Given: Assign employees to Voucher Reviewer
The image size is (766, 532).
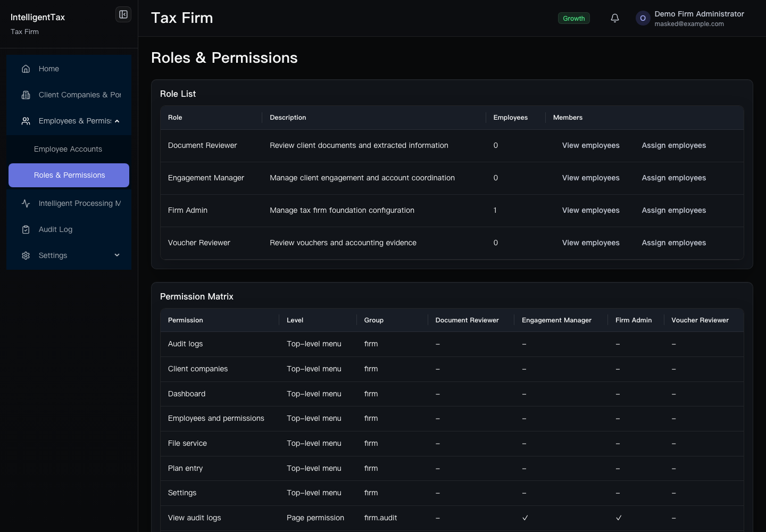Looking at the screenshot, I should click(x=674, y=243).
